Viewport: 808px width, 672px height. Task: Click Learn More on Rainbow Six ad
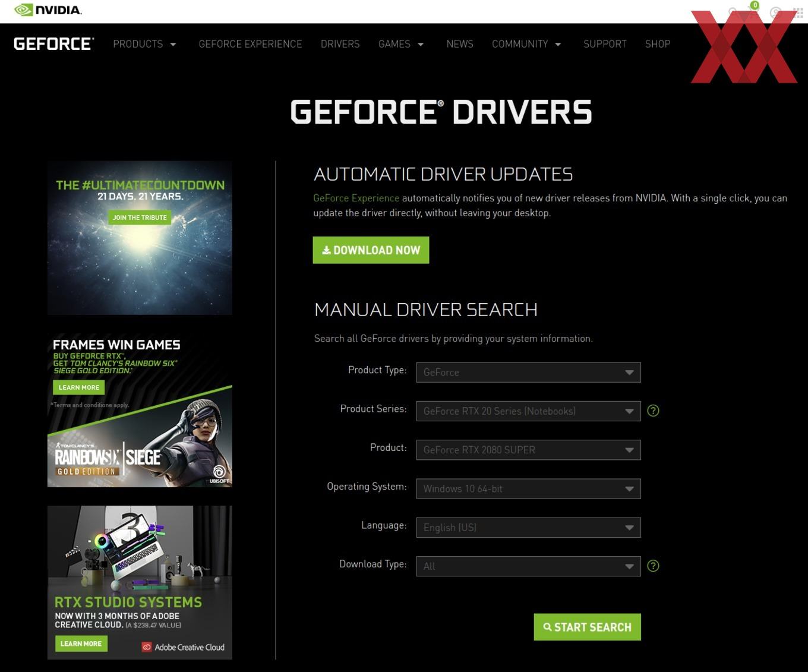(x=79, y=387)
